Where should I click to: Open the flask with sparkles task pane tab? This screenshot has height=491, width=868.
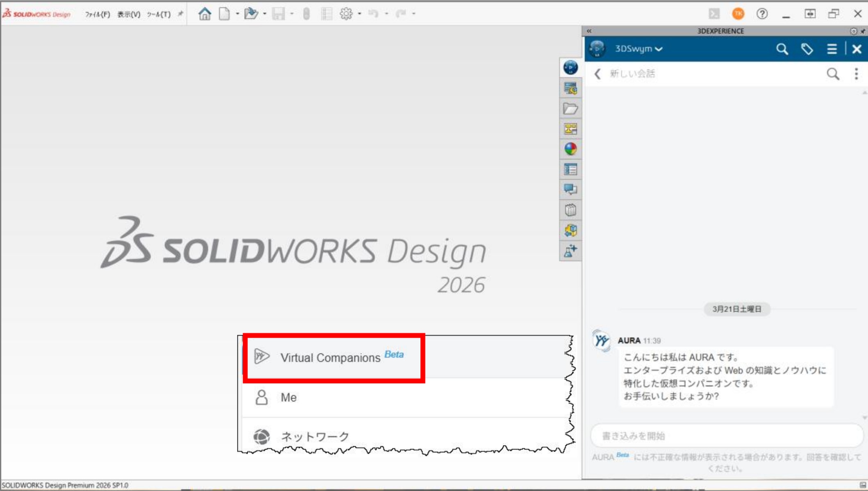pyautogui.click(x=570, y=251)
